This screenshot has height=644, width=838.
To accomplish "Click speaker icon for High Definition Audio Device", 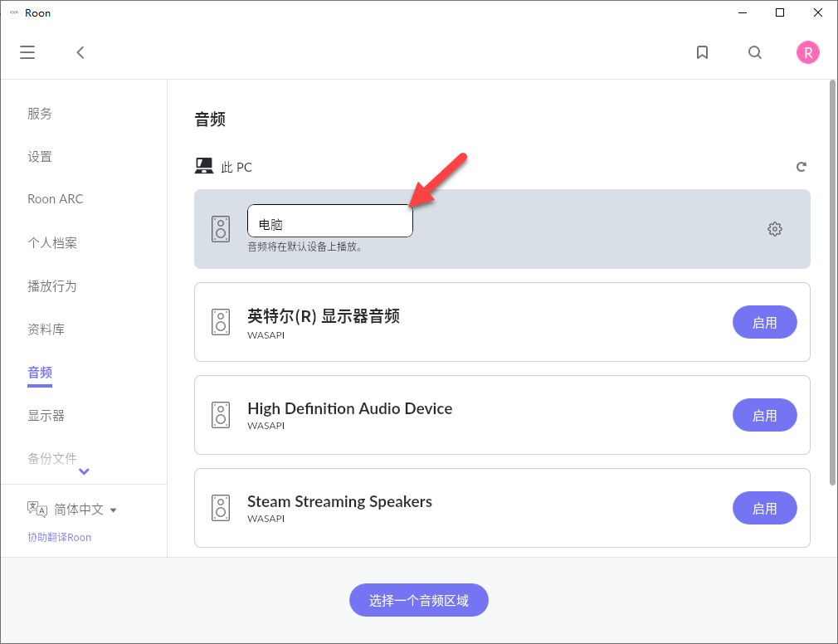I will 221,415.
